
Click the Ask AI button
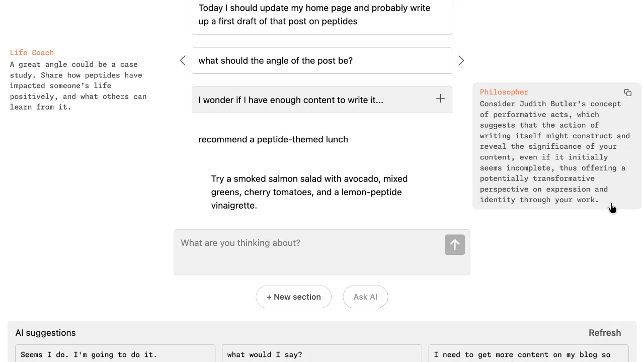[x=365, y=297]
